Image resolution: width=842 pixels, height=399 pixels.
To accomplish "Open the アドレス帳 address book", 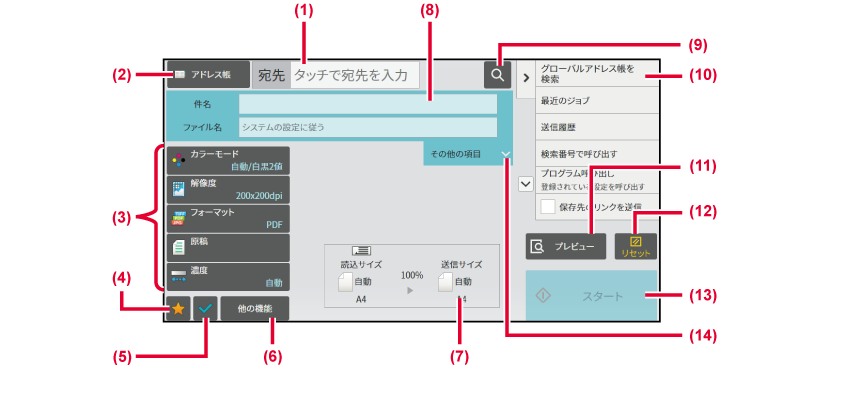I will point(208,75).
